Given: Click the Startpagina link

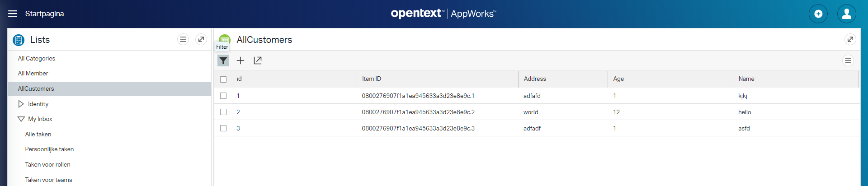Looking at the screenshot, I should coord(45,14).
